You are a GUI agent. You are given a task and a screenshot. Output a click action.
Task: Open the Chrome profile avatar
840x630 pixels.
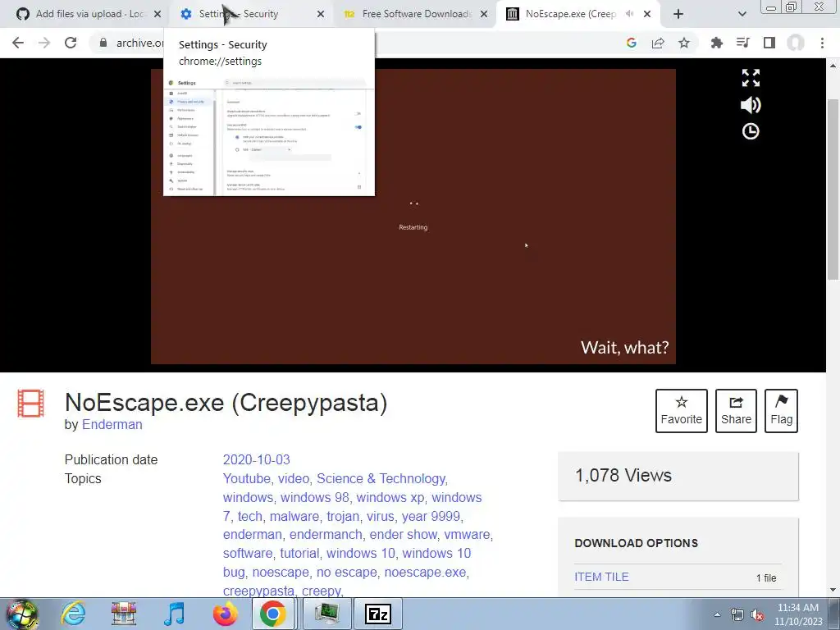point(796,43)
